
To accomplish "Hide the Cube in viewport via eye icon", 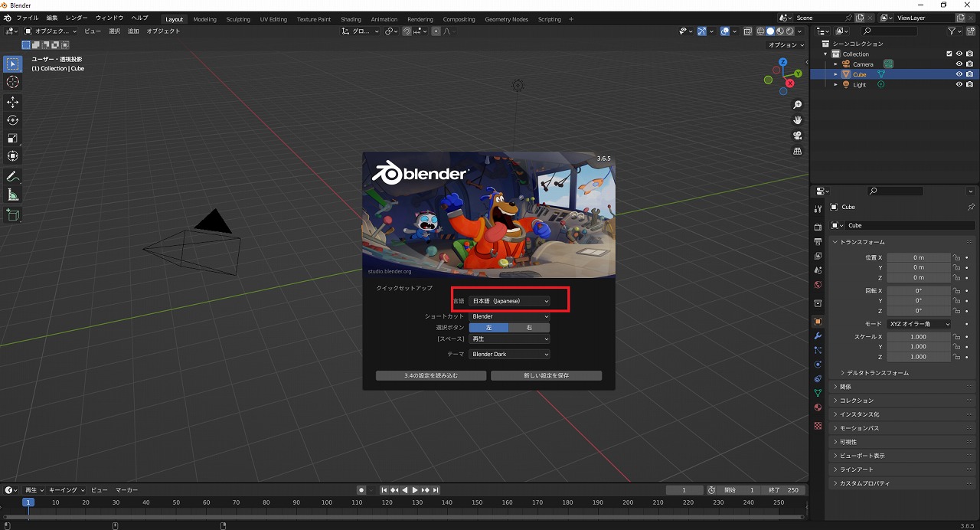I will [959, 74].
